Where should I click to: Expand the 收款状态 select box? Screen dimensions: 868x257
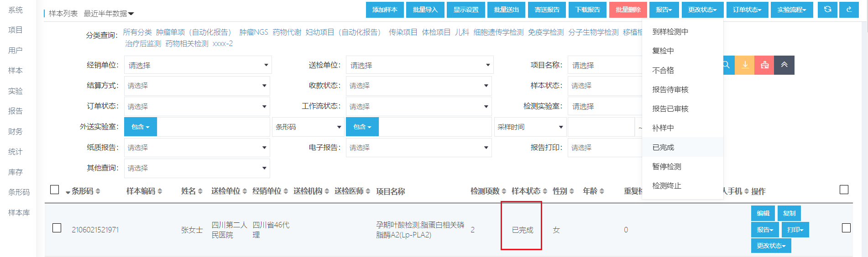418,86
